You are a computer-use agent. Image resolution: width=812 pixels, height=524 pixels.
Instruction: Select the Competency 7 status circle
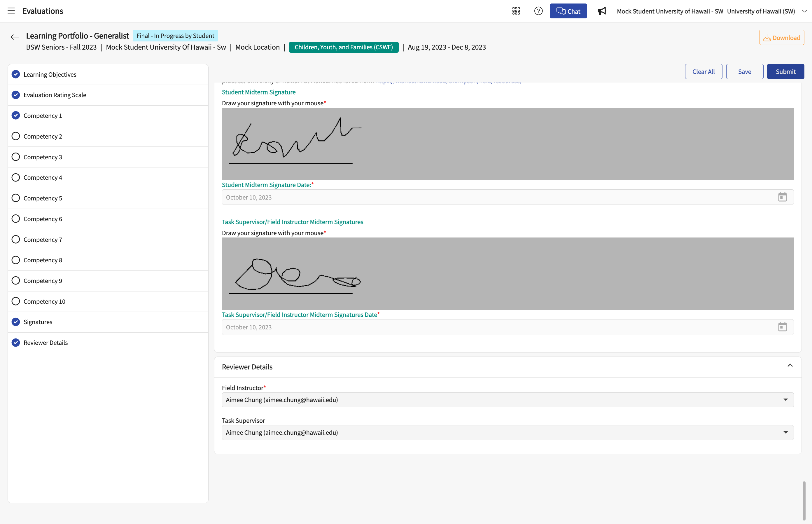click(x=16, y=240)
